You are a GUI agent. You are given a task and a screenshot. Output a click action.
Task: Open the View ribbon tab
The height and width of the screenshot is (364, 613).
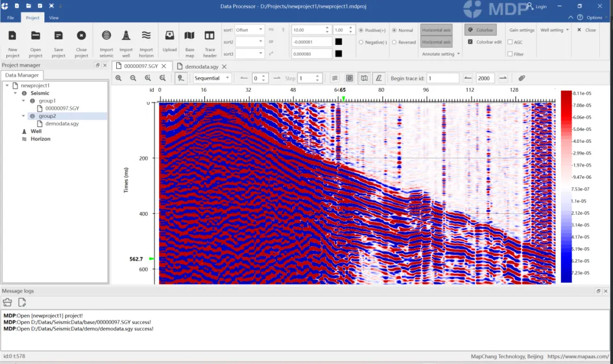pos(53,18)
